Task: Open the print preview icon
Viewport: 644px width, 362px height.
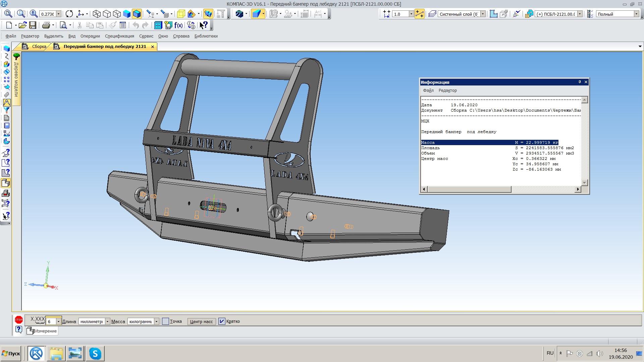Action: coord(63,25)
